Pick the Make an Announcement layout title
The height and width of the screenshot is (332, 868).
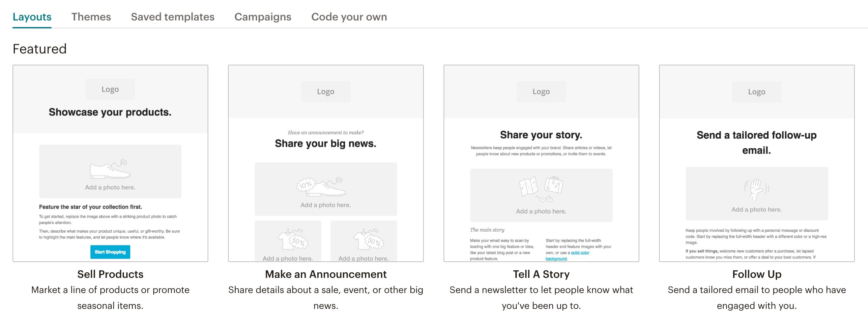click(x=326, y=274)
